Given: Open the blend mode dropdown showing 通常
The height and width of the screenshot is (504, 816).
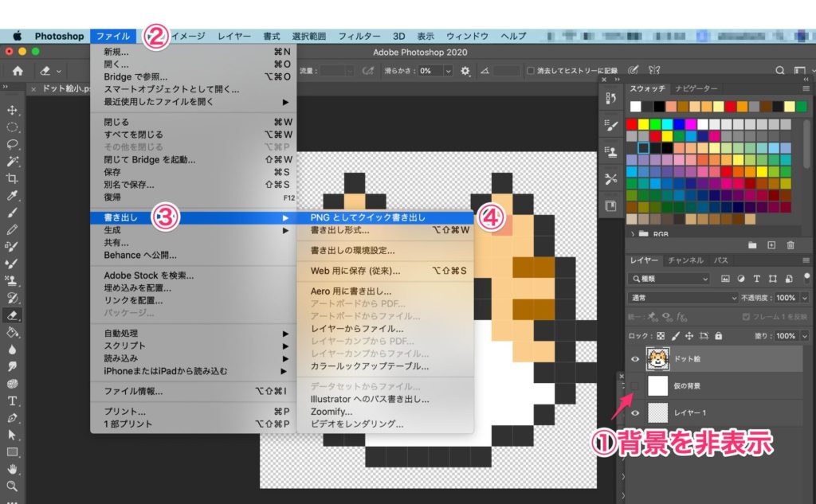Looking at the screenshot, I should pyautogui.click(x=683, y=298).
